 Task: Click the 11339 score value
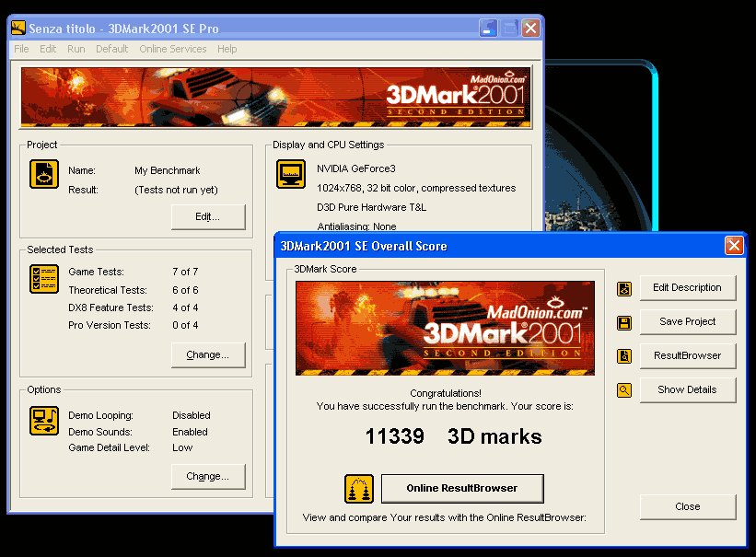tap(394, 436)
